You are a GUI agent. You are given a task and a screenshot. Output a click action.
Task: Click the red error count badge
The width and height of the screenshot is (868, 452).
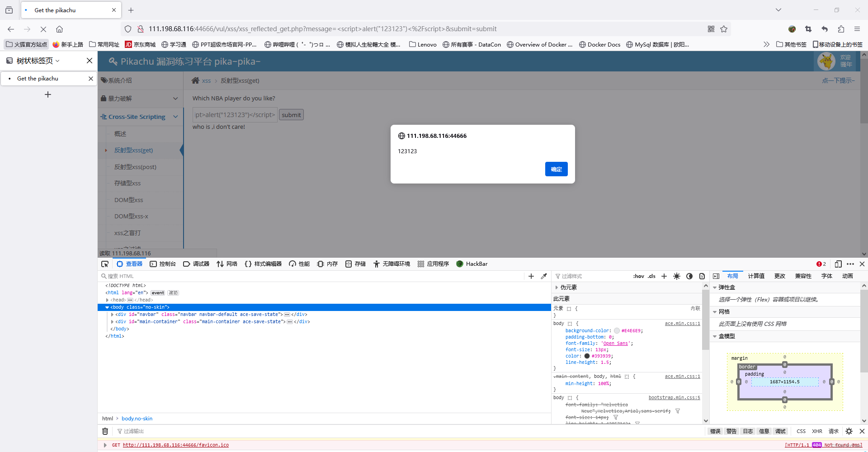click(821, 264)
